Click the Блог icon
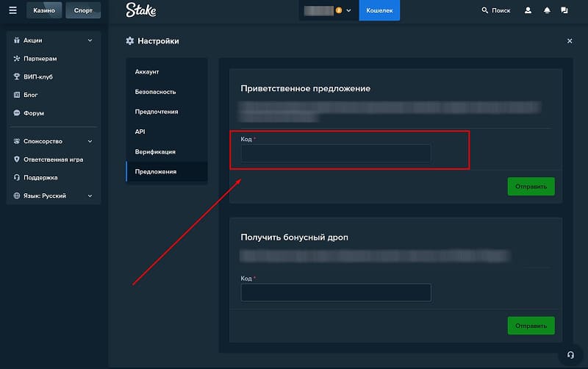Image resolution: width=588 pixels, height=369 pixels. click(16, 95)
